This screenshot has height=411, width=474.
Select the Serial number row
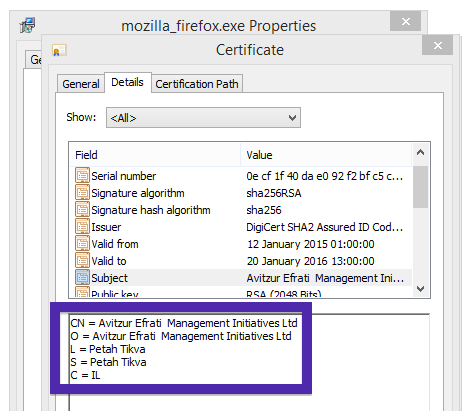tap(241, 176)
